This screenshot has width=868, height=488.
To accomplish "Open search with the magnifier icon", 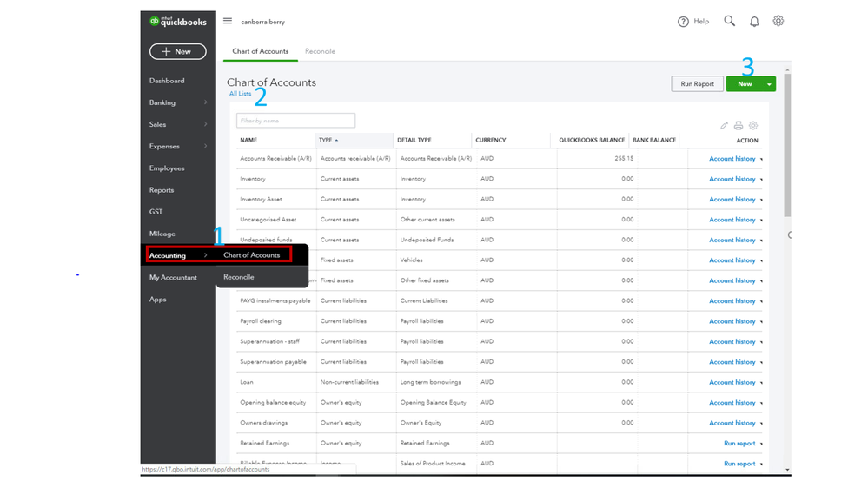I will click(730, 21).
